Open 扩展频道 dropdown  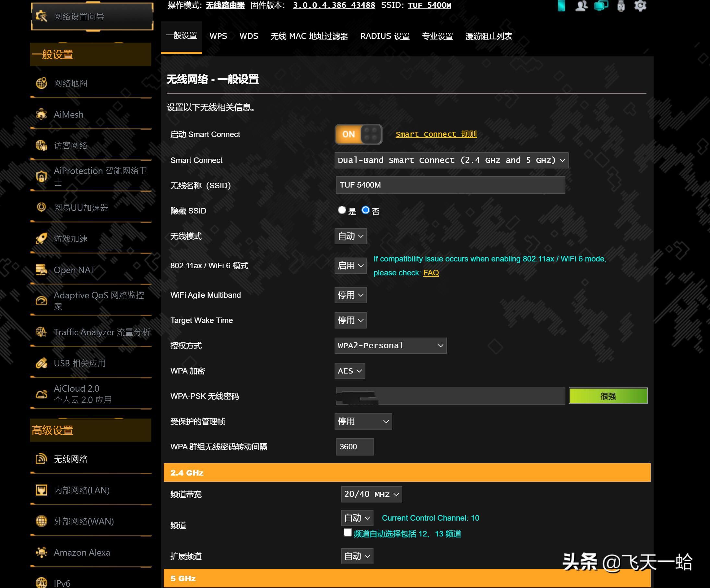click(357, 556)
